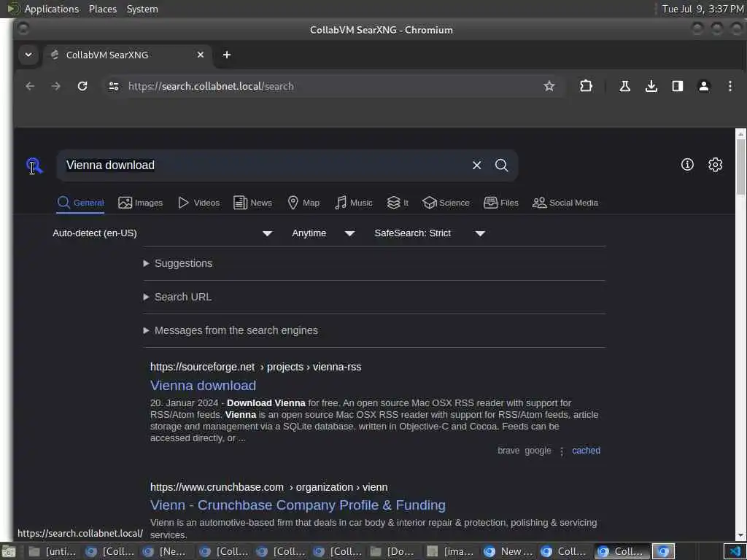This screenshot has width=747, height=560.
Task: Go back in browser history
Action: click(30, 86)
